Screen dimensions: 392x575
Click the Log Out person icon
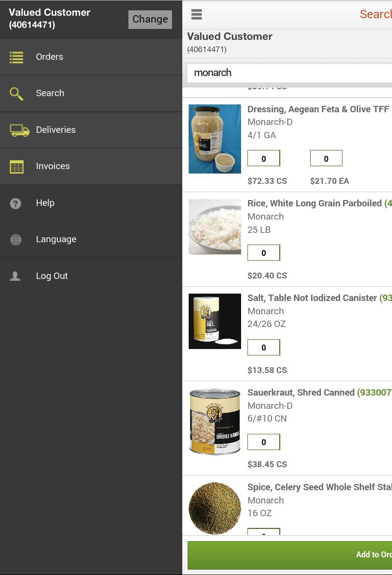tap(15, 276)
